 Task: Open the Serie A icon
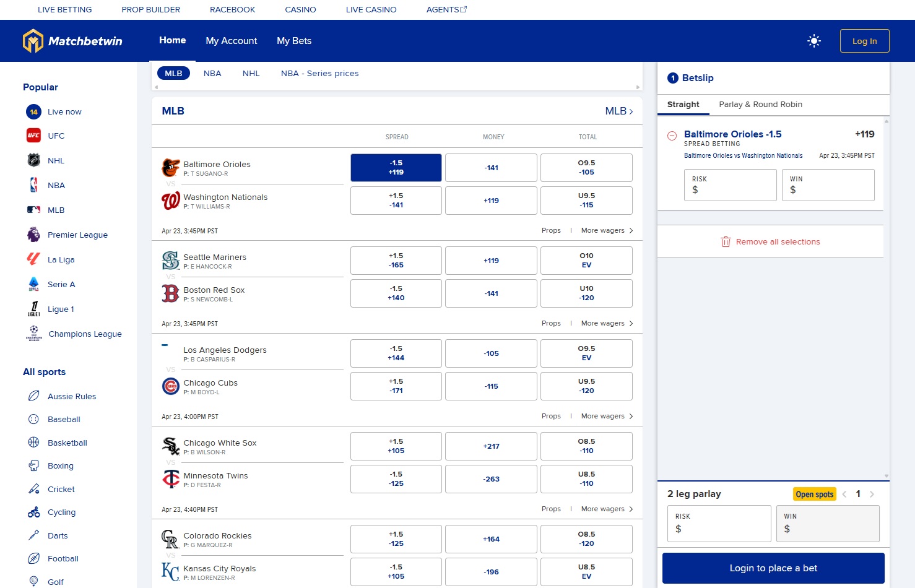point(33,284)
